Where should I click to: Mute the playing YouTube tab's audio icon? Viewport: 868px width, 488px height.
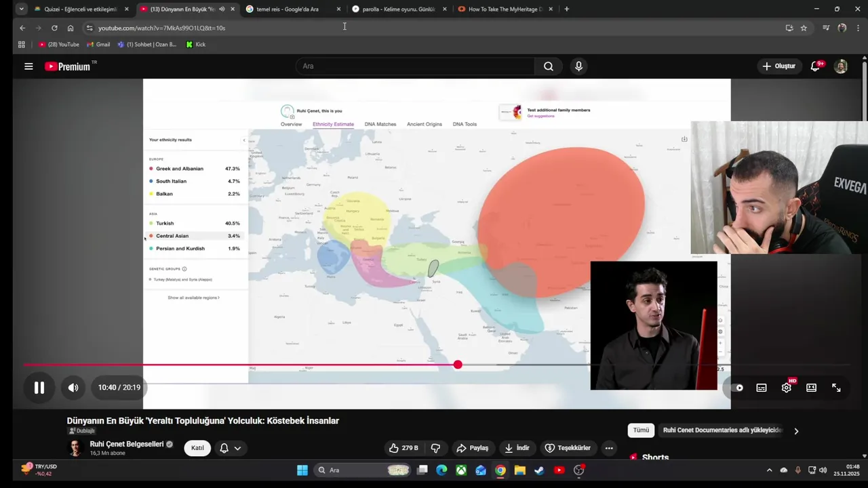click(x=222, y=9)
